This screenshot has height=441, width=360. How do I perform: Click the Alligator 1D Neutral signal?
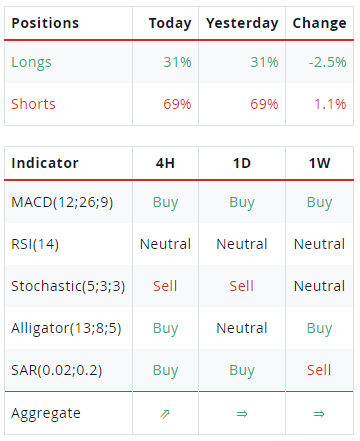(242, 328)
